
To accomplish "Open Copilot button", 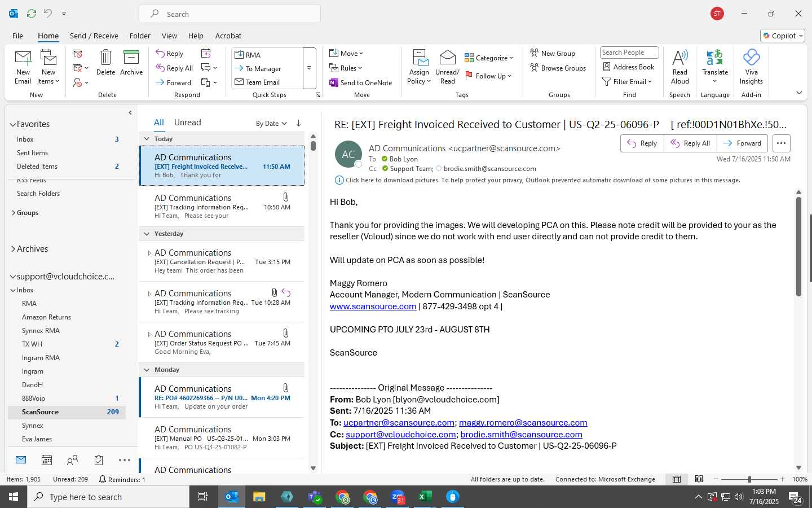I will pos(783,36).
